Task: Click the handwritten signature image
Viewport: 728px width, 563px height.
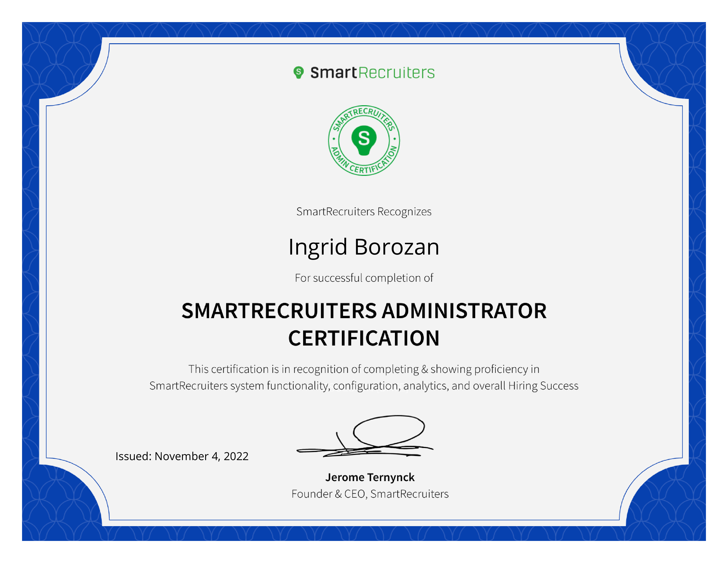Action: click(x=365, y=436)
